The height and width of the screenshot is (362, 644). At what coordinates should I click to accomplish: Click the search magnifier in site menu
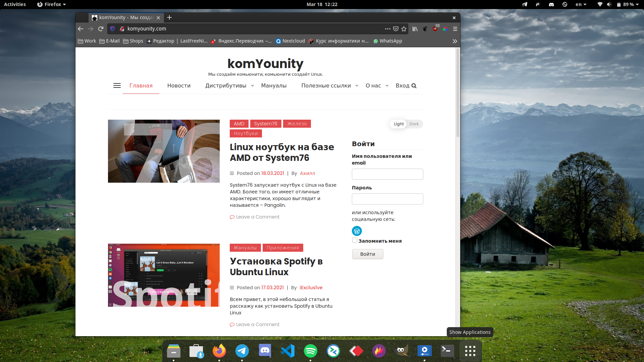[414, 86]
